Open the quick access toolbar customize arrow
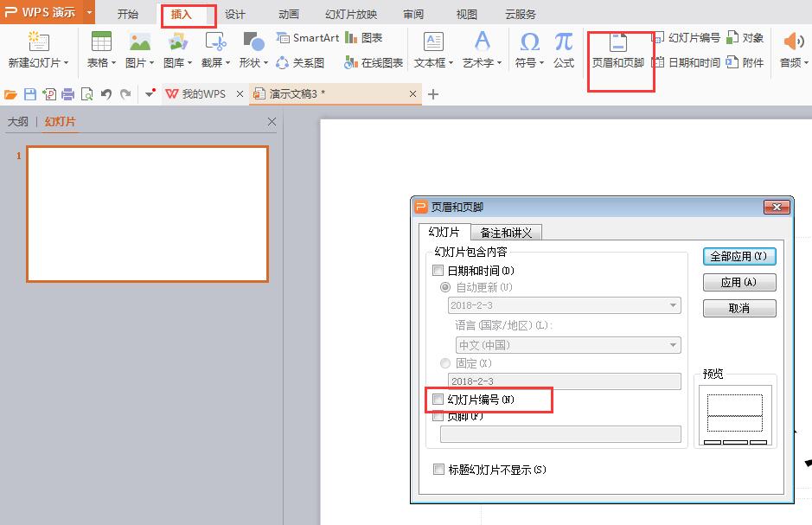 [x=150, y=93]
